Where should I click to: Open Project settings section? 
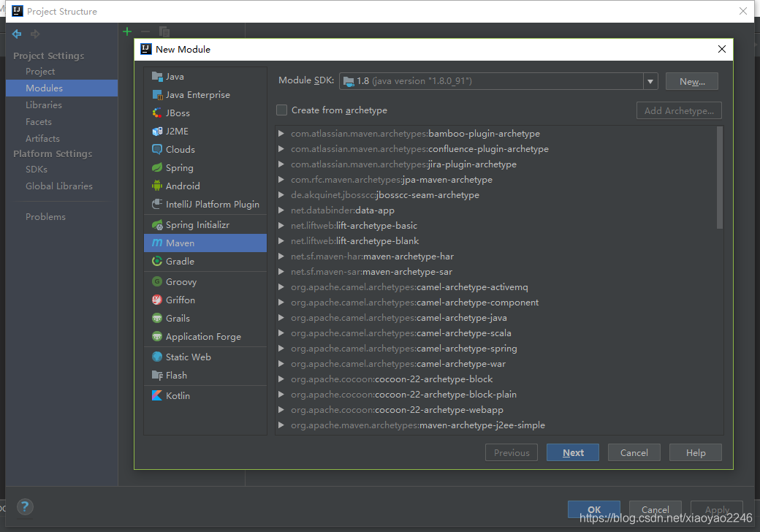coord(40,71)
